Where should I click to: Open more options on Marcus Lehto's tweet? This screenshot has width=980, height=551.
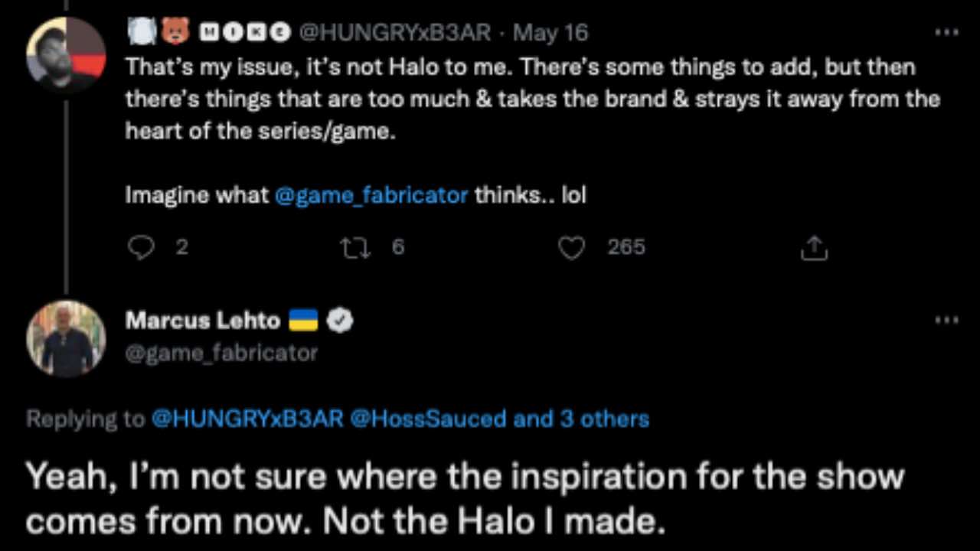[947, 320]
